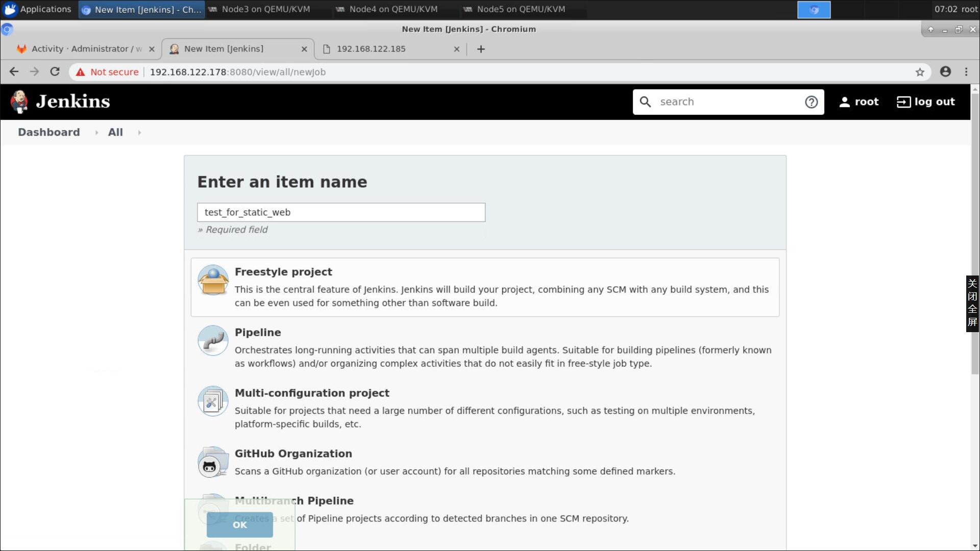Click the Not secure warning icon

point(80,72)
